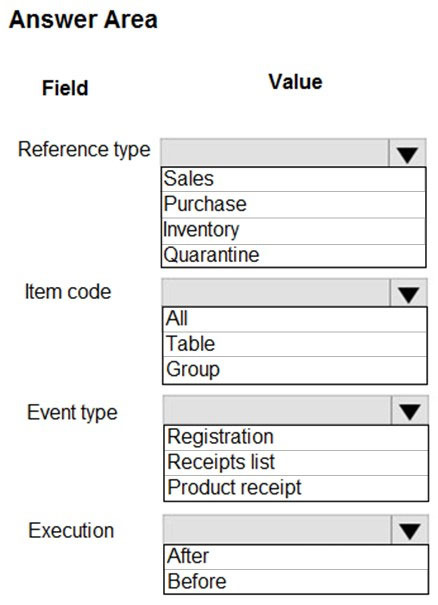Open the Reference type dropdown arrow
This screenshot has height=605, width=438.
pyautogui.click(x=408, y=153)
